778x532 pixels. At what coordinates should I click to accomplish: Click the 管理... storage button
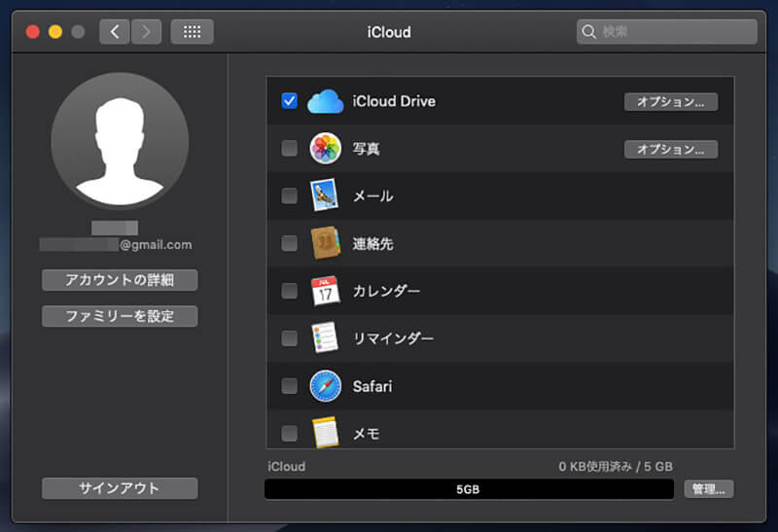709,489
